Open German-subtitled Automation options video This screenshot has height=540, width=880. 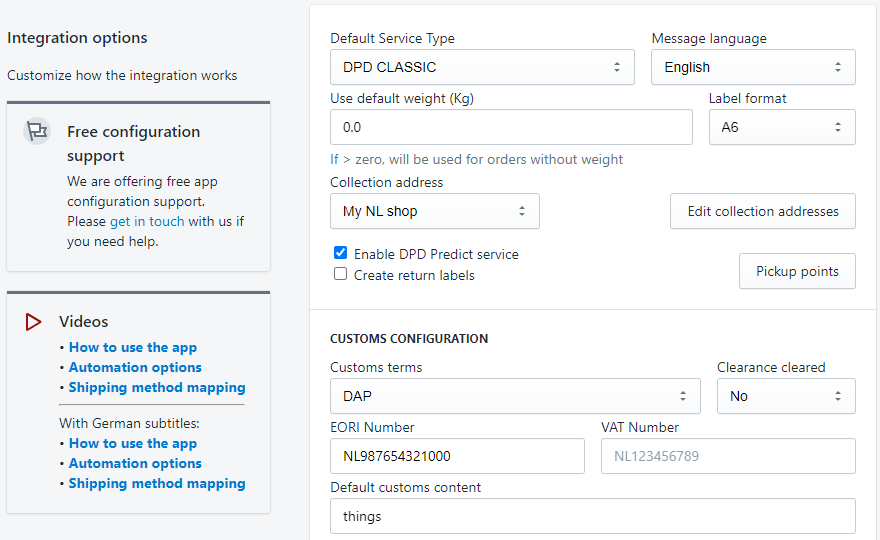[x=135, y=463]
